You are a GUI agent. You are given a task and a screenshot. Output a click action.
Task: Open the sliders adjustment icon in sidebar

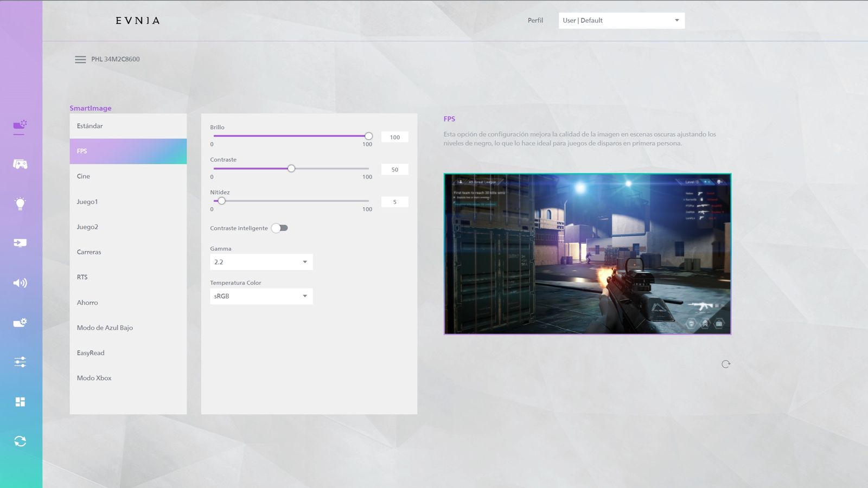point(20,362)
